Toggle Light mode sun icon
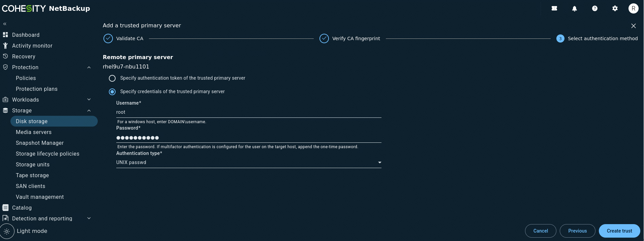This screenshot has width=644, height=241. pos(7,231)
